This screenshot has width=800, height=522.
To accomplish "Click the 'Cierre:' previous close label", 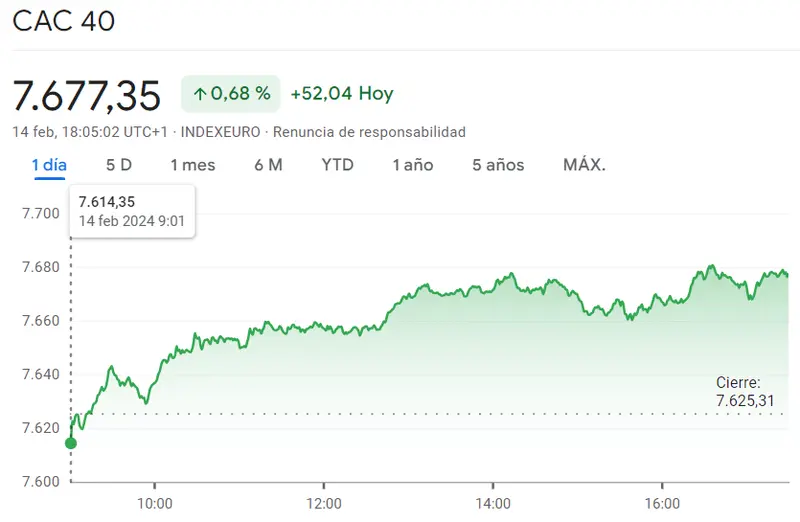I will tap(738, 382).
